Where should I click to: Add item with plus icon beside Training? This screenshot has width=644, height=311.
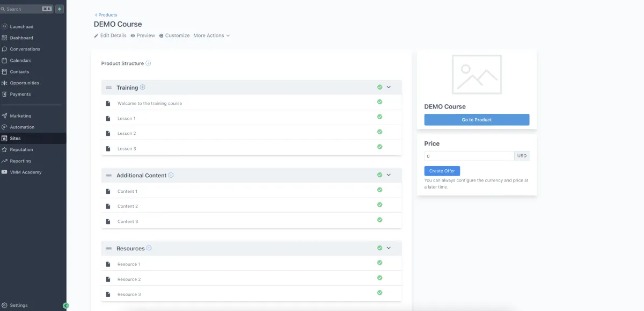pos(143,88)
